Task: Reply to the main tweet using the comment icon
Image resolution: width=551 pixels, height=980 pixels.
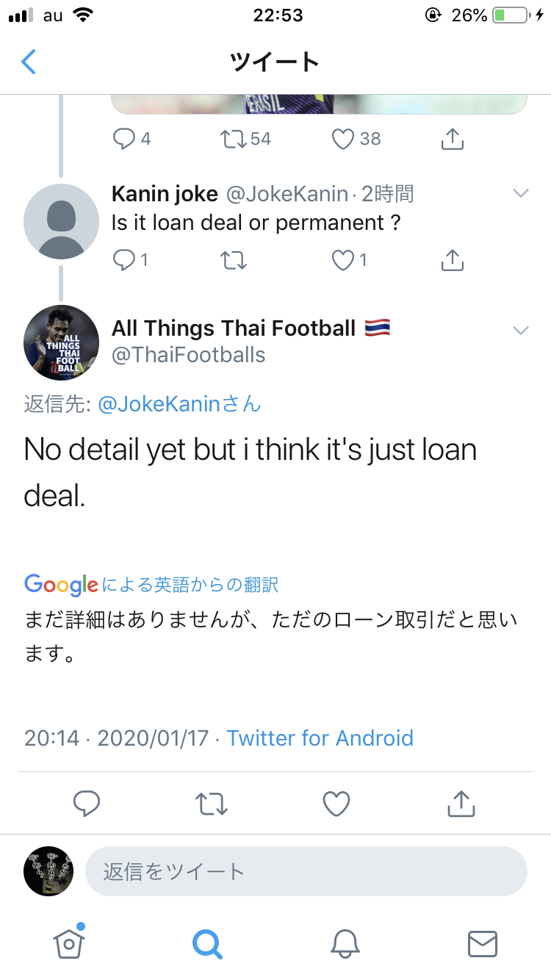Action: [x=87, y=804]
